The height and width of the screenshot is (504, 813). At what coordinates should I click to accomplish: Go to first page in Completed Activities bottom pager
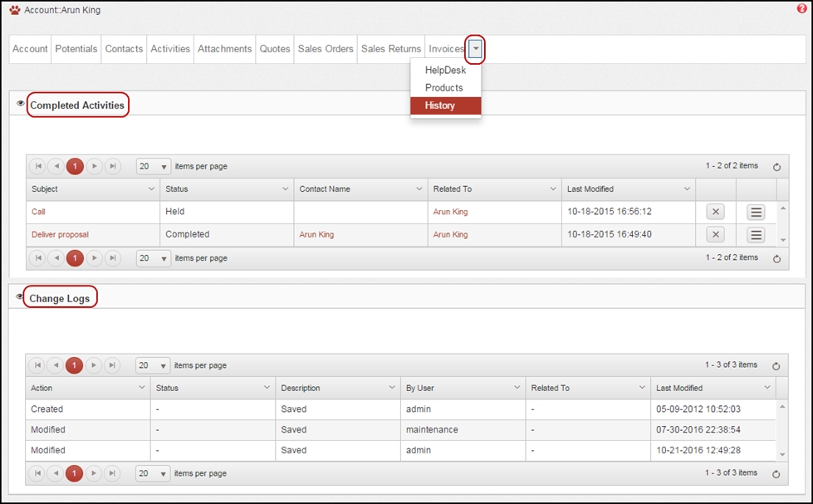pos(38,257)
